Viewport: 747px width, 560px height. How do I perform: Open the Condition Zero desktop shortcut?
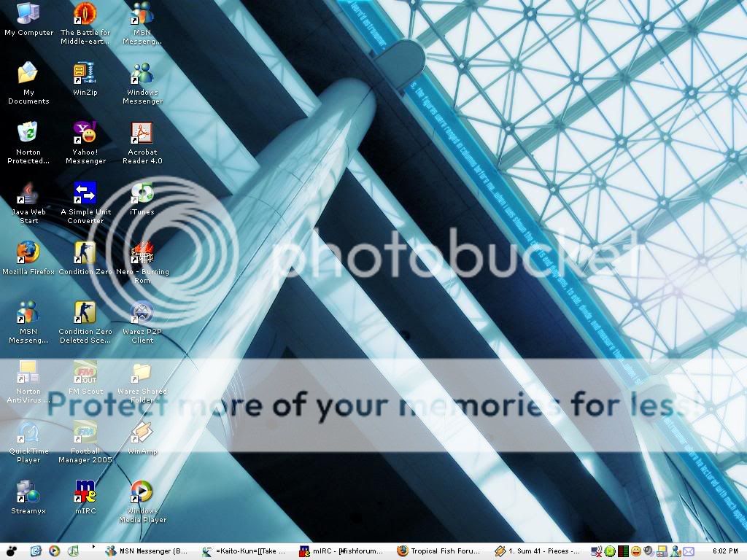coord(85,253)
